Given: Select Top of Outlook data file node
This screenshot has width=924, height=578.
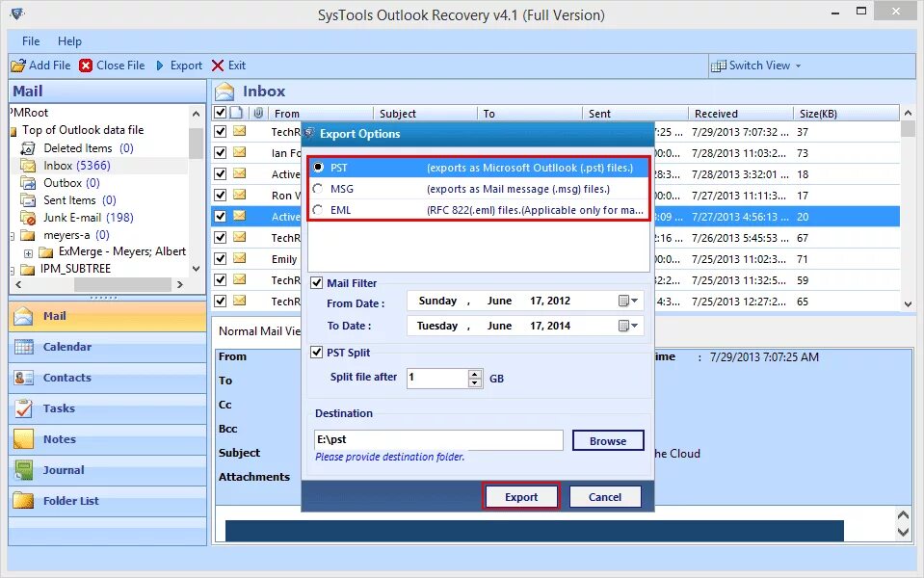Looking at the screenshot, I should click(x=83, y=130).
